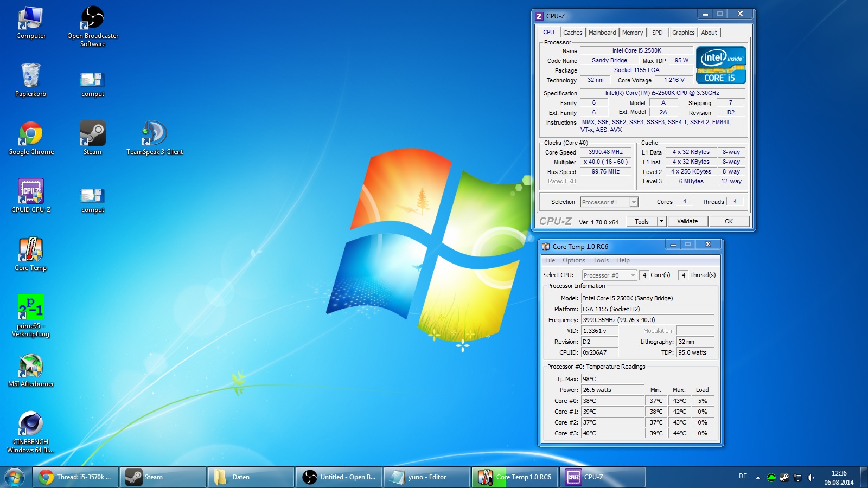Select the Papierkorb recycle bin icon
Image resolution: width=868 pixels, height=488 pixels.
31,80
